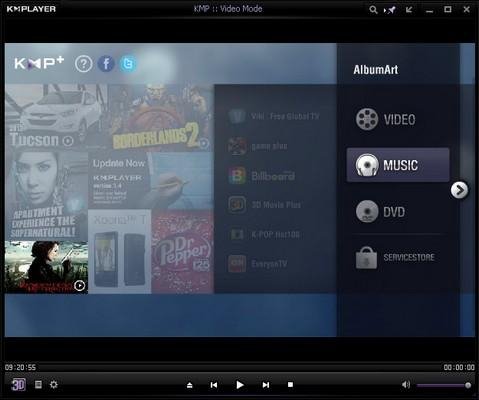Click the compact mode arrow icon
This screenshot has width=479, height=400.
pos(409,10)
